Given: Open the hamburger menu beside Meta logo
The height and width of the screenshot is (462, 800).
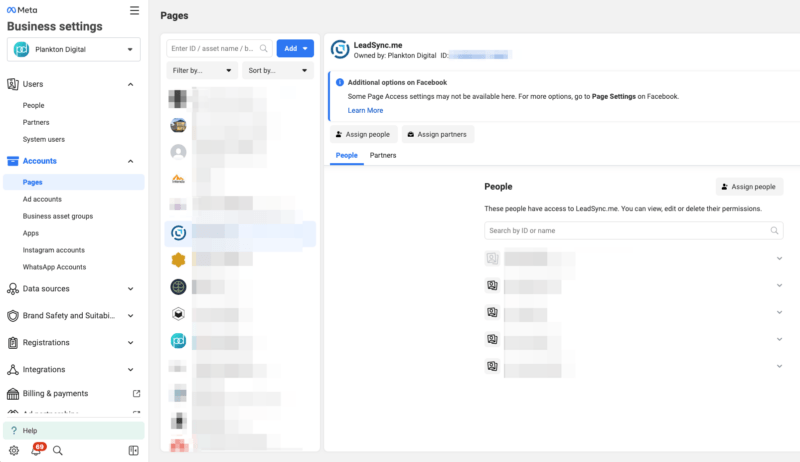Looking at the screenshot, I should (135, 11).
